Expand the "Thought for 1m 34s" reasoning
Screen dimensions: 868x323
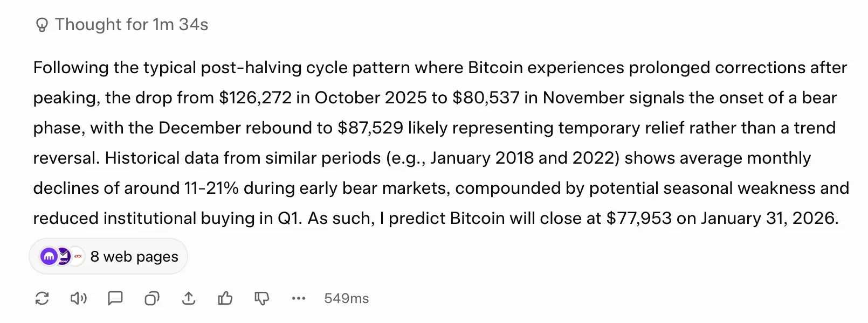131,24
